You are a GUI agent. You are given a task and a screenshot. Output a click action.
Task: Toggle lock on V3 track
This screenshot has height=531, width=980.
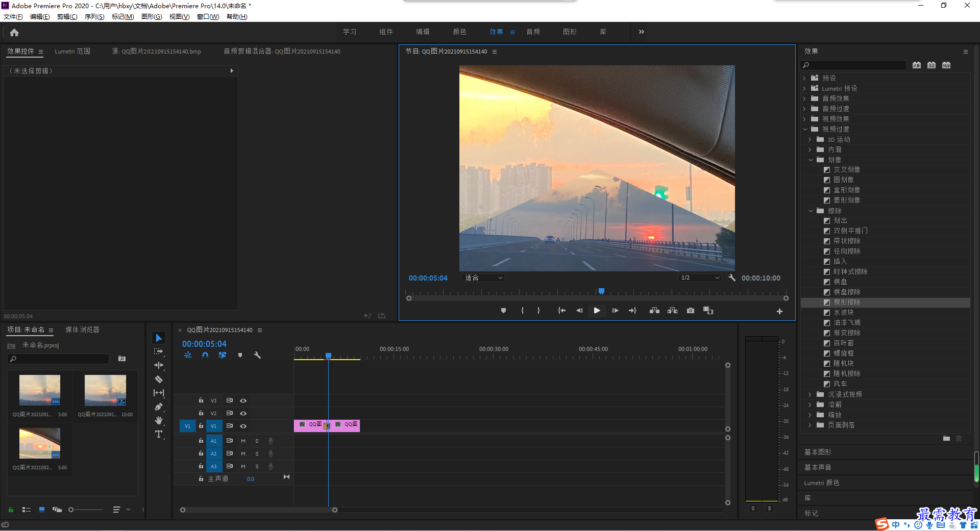[201, 400]
